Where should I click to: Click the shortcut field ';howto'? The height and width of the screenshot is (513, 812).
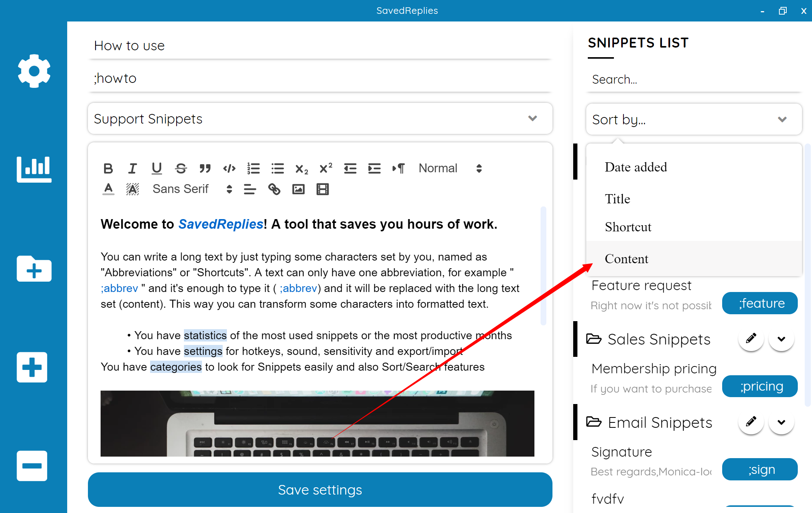(320, 78)
